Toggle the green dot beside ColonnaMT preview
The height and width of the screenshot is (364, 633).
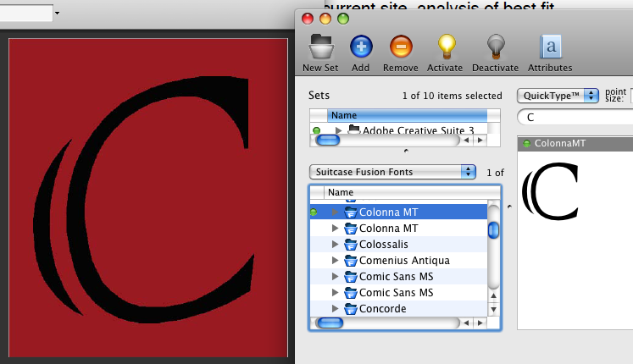pyautogui.click(x=526, y=144)
